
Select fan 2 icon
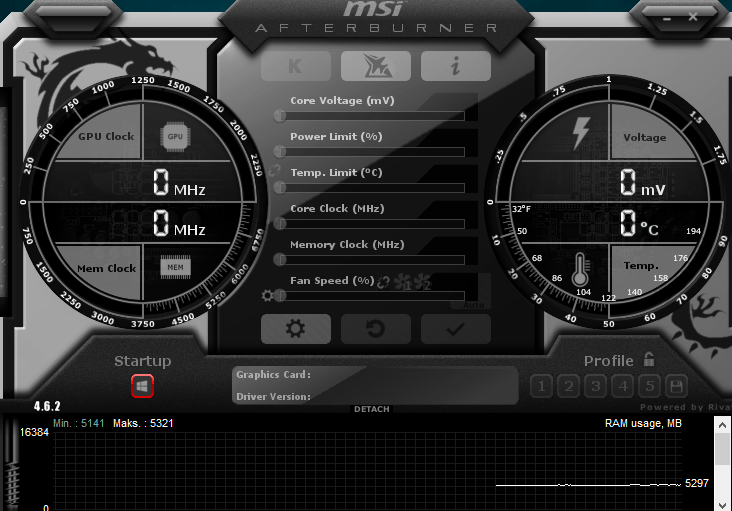coord(423,282)
